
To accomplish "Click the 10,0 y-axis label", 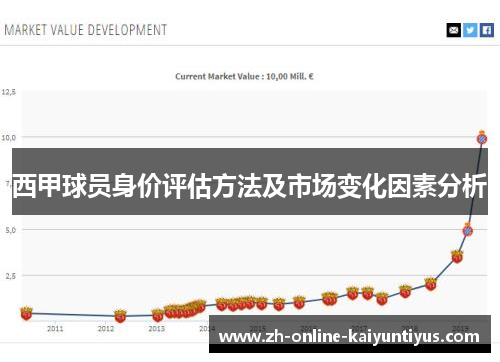I will coord(9,138).
